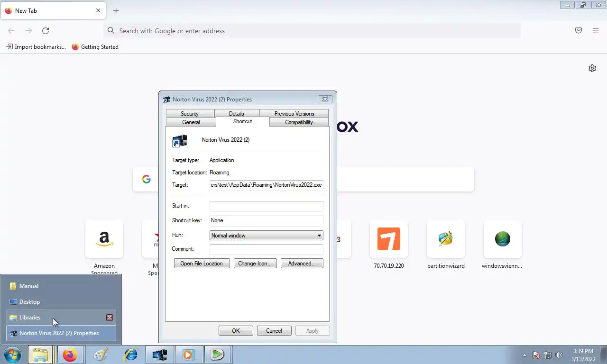The image size is (607, 364).
Task: Open the Action Center flag icon
Action: coord(536,355)
